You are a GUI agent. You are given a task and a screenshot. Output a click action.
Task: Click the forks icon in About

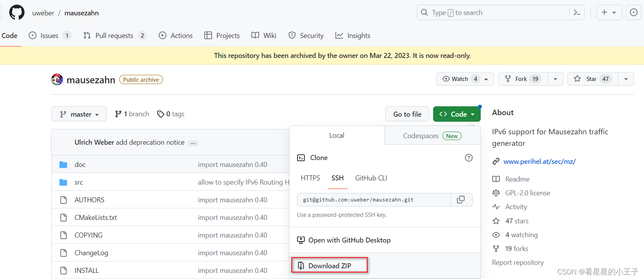pyautogui.click(x=496, y=249)
